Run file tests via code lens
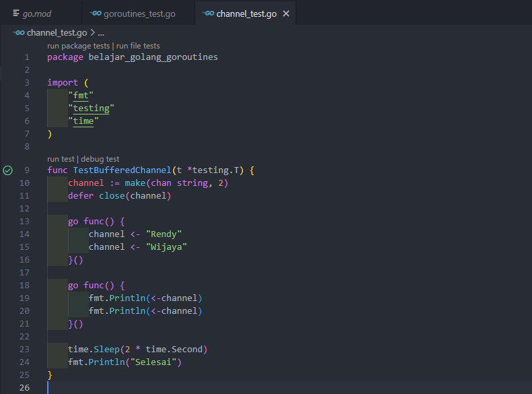This screenshot has height=394, width=532. coord(138,46)
